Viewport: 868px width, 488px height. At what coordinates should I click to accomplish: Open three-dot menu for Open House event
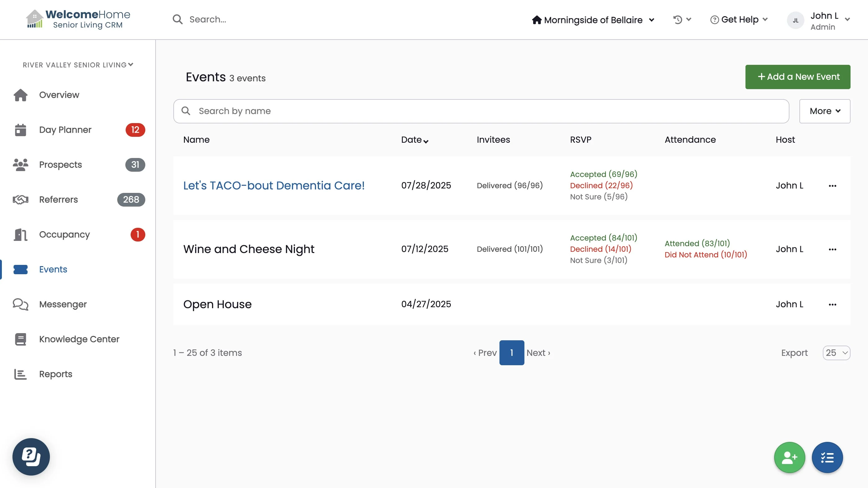[x=832, y=304]
